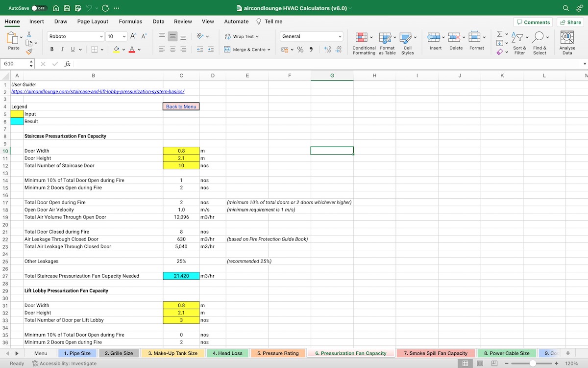Open the Merge & Centre dropdown arrow
588x368 pixels.
coord(269,50)
